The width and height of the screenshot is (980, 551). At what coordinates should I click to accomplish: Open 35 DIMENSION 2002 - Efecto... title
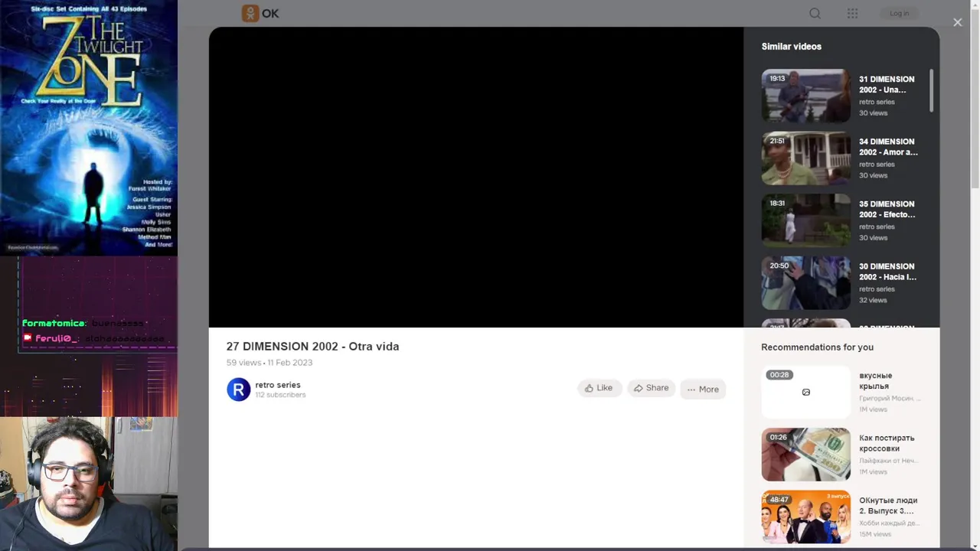pos(887,209)
